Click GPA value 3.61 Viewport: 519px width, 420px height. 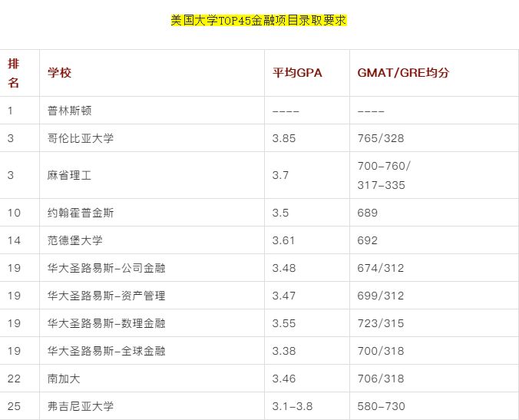(283, 240)
